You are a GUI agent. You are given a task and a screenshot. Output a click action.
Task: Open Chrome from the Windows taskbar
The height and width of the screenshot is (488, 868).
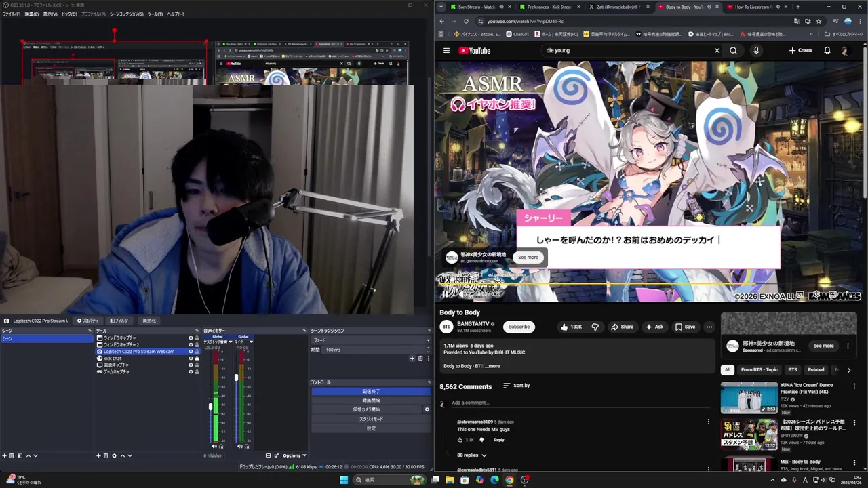(509, 480)
